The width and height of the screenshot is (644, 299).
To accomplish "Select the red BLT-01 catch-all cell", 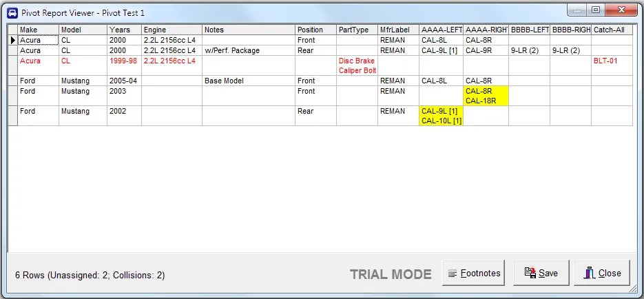I will tap(612, 65).
